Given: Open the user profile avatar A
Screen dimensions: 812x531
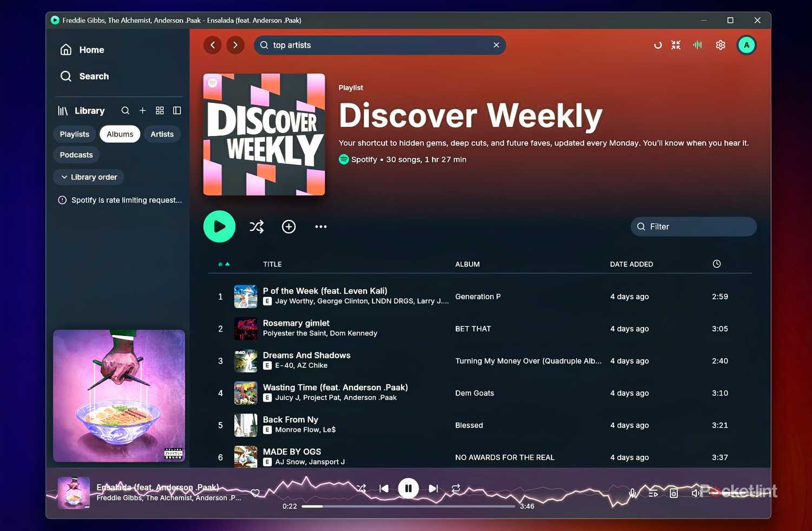Looking at the screenshot, I should [x=746, y=45].
